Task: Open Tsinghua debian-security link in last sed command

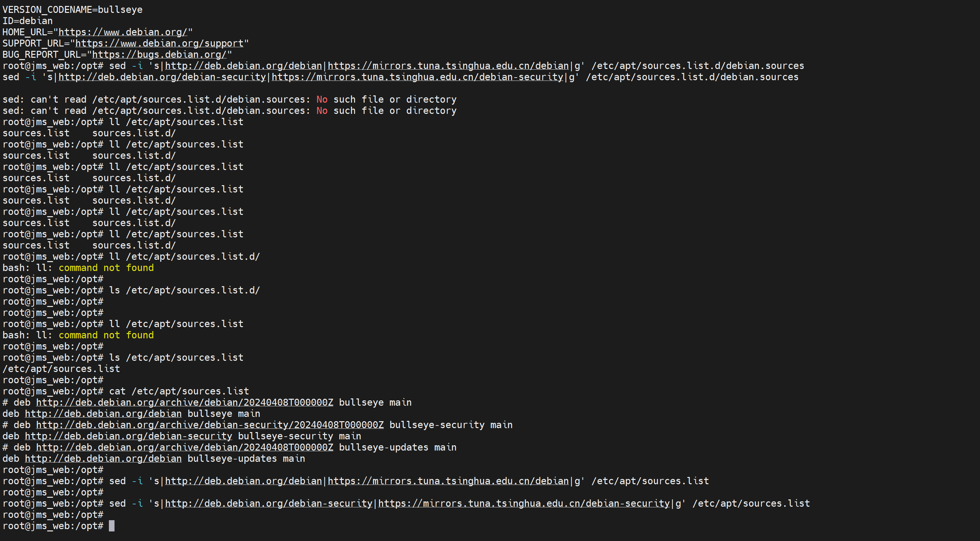Action: coord(524,503)
